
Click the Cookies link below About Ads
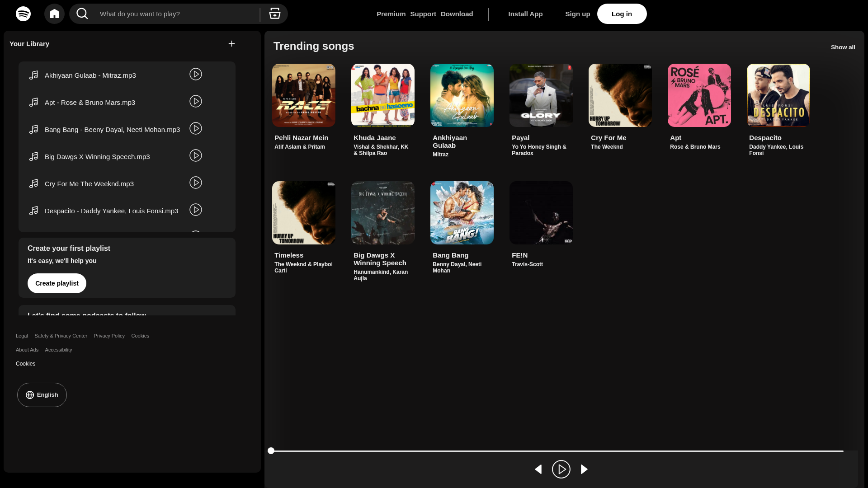point(25,364)
